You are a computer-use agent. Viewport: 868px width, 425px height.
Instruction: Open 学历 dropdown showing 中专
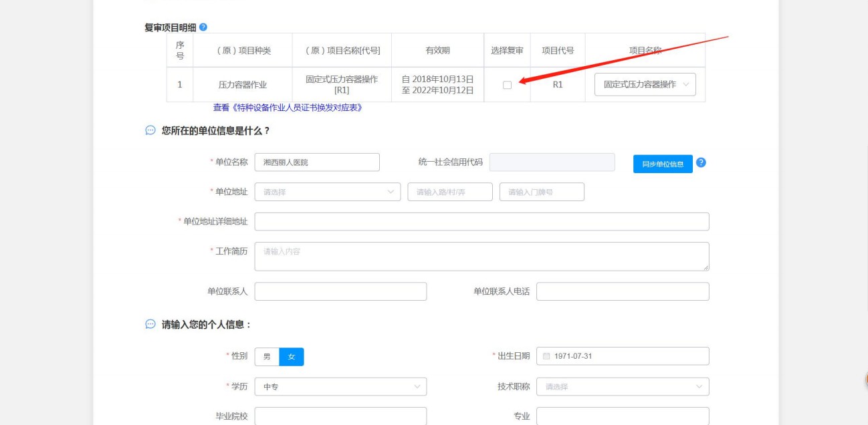click(x=340, y=386)
